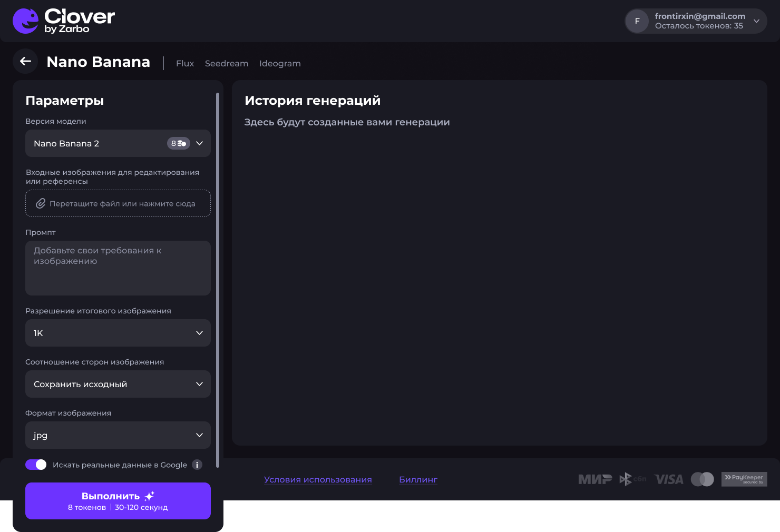Viewport: 780px width, 532px height.
Task: Click the 'Параметры' heading
Action: [65, 101]
